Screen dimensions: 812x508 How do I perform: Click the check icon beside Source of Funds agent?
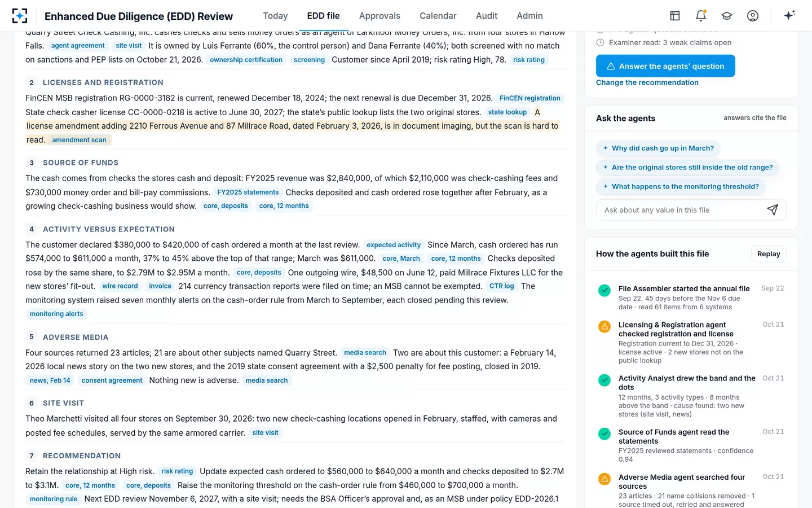click(604, 433)
